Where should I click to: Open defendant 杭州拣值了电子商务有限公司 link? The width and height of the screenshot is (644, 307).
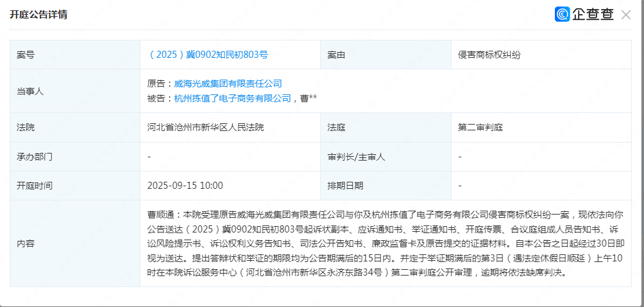[232, 98]
